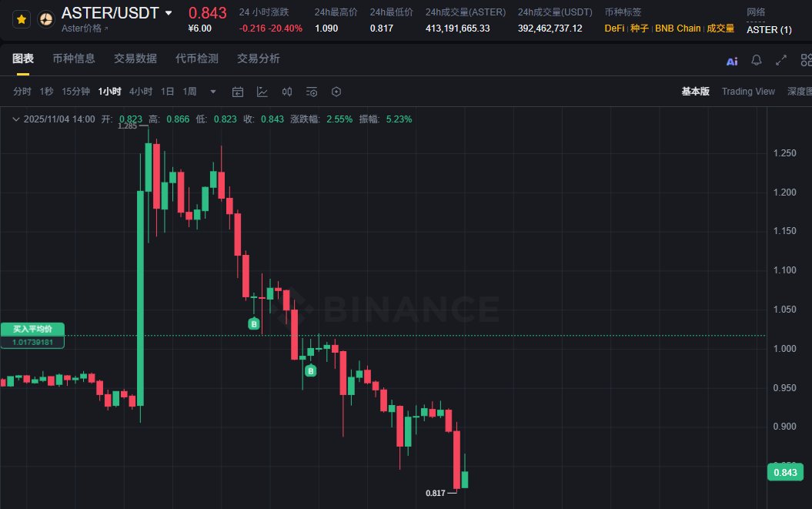Open the layout grid icon
The height and width of the screenshot is (509, 812).
(807, 61)
